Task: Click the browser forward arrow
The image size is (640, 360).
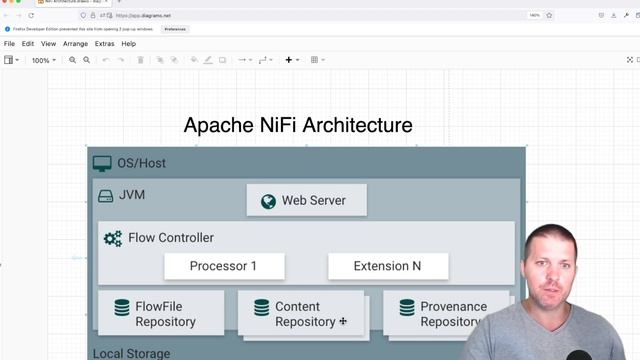Action: [18, 16]
